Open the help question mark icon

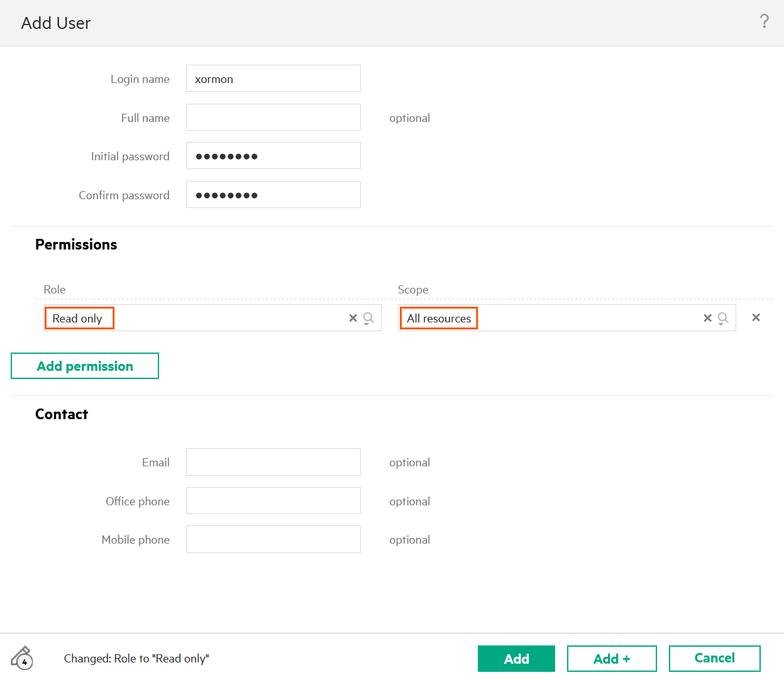tap(764, 22)
